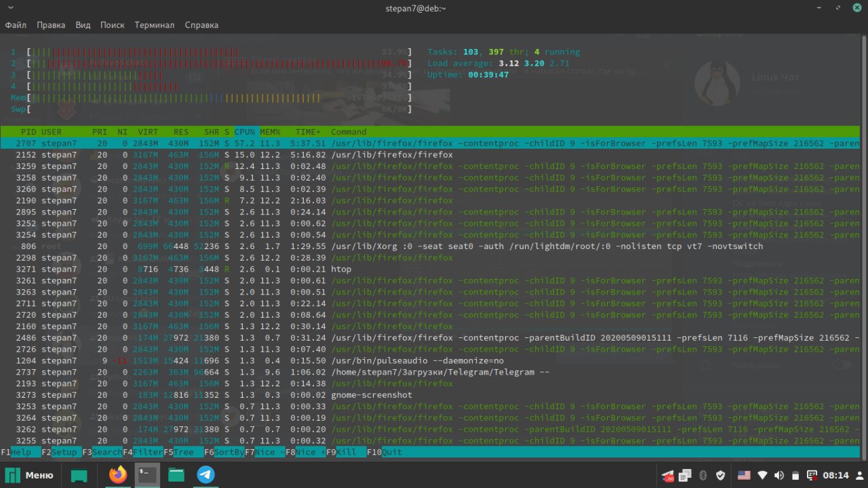Click Show Desktop icon in taskbar

[79, 475]
